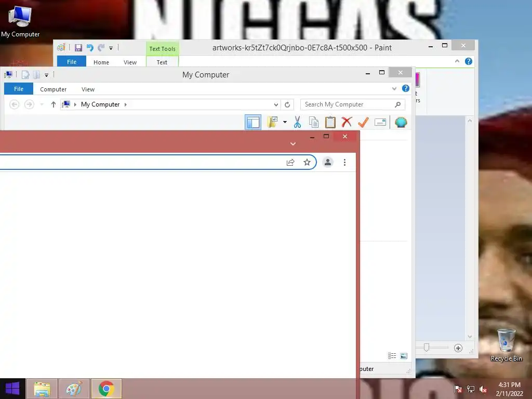Click the network icon in the system tray
The image size is (532, 399).
coord(471,389)
